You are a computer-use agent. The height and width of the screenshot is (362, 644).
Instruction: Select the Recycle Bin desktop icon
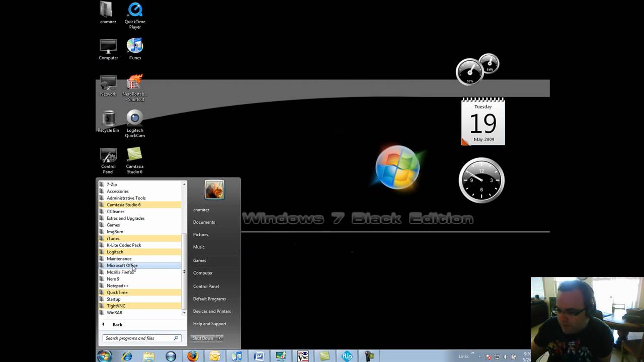(108, 122)
